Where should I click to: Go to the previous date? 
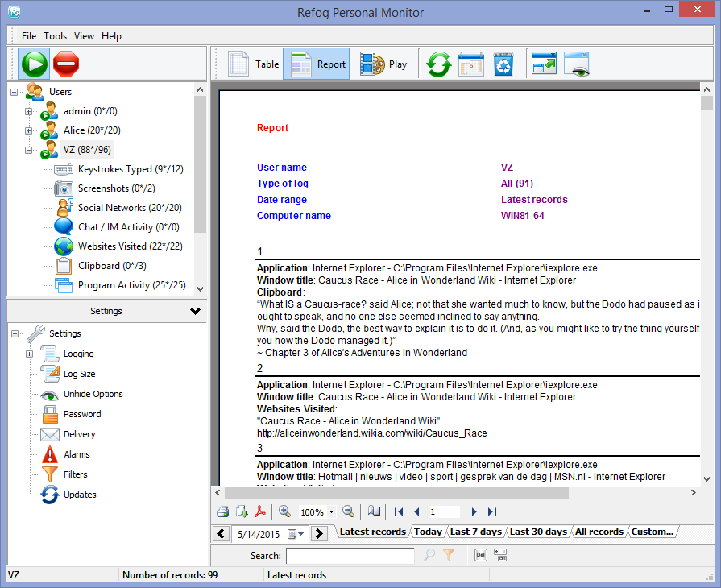click(222, 534)
